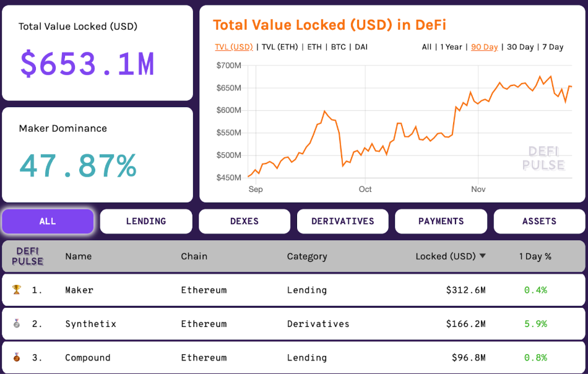Show BTC chart metric
The width and height of the screenshot is (588, 374).
(338, 47)
